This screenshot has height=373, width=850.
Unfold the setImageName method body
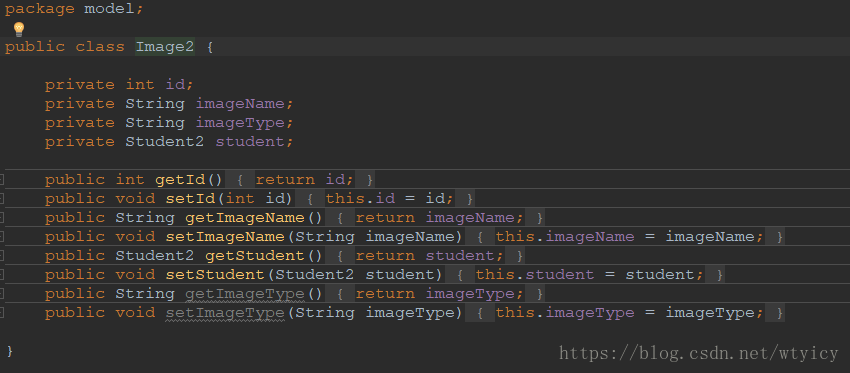point(2,236)
